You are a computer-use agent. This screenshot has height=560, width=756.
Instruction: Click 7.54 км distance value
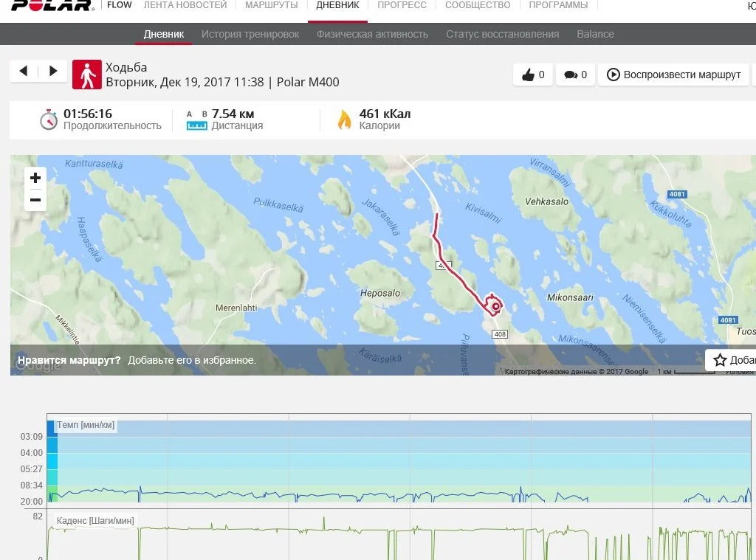click(233, 114)
